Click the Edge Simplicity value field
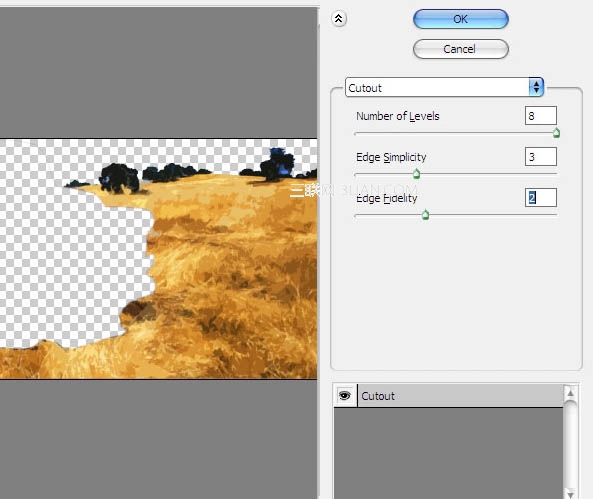This screenshot has width=593, height=499. [540, 157]
